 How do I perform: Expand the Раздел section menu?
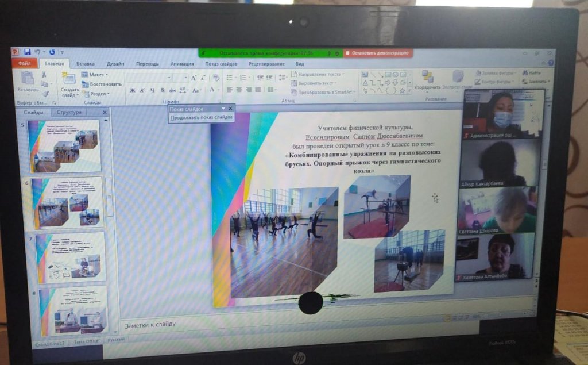pyautogui.click(x=96, y=94)
